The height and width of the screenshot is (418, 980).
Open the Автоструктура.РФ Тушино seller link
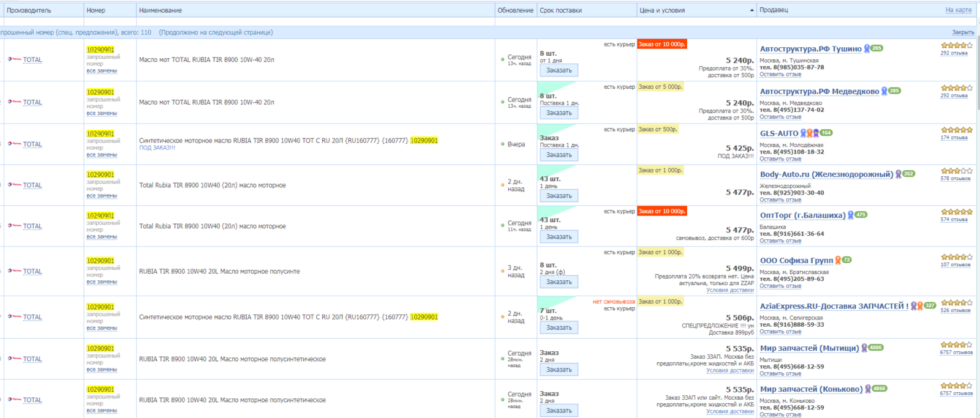pyautogui.click(x=811, y=49)
